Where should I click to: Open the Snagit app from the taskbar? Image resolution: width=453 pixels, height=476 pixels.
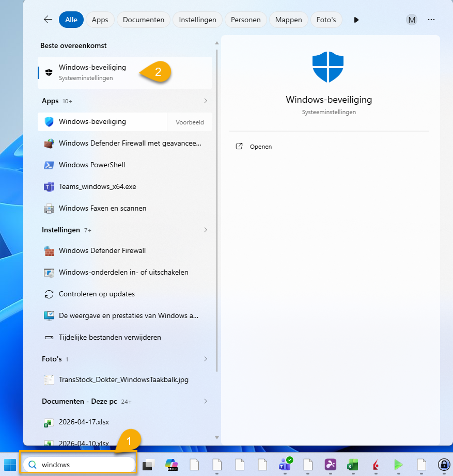pyautogui.click(x=330, y=465)
